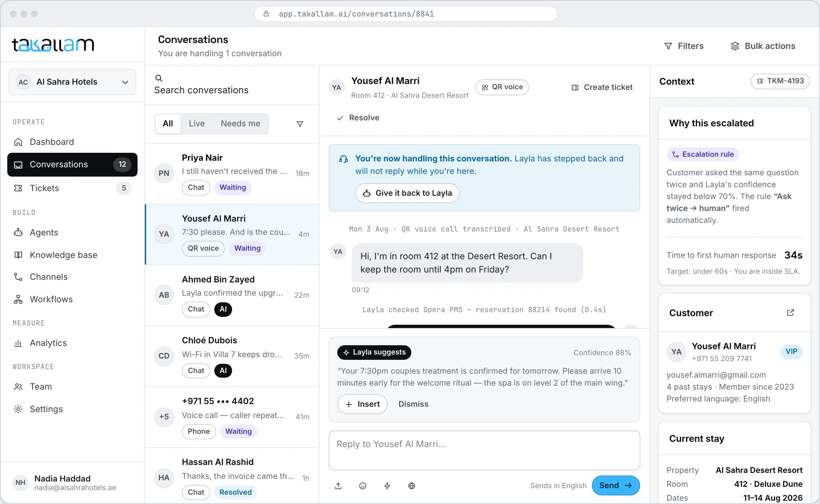The height and width of the screenshot is (504, 820).
Task: Open Tickets in the sidebar
Action: [x=72, y=188]
